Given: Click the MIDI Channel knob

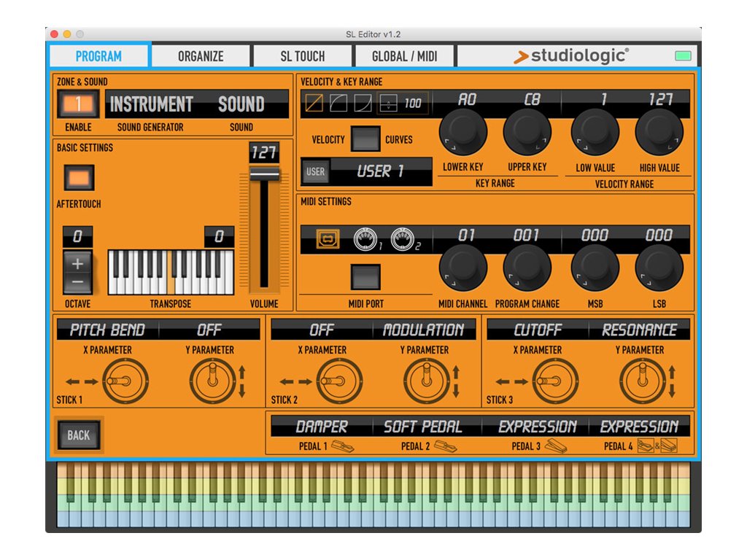Looking at the screenshot, I should 462,267.
